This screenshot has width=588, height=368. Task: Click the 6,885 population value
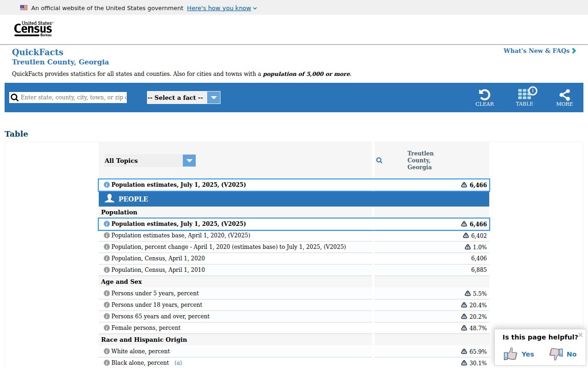479,270
